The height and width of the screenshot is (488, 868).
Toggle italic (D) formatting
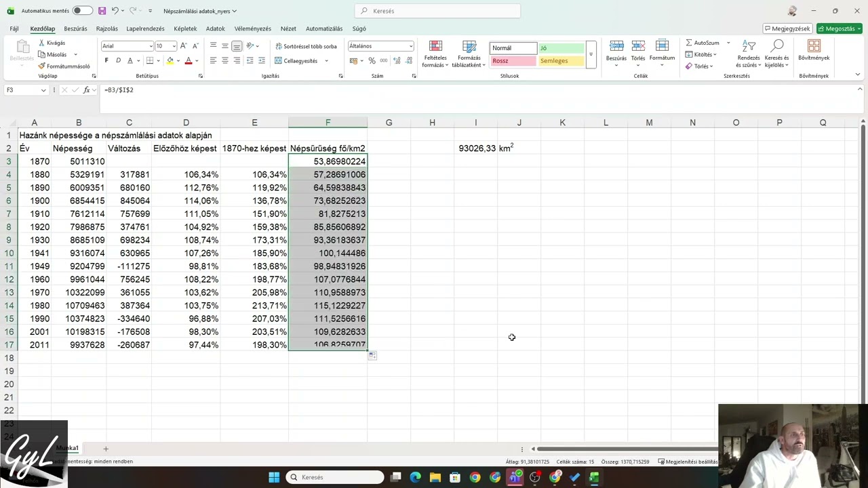(118, 60)
